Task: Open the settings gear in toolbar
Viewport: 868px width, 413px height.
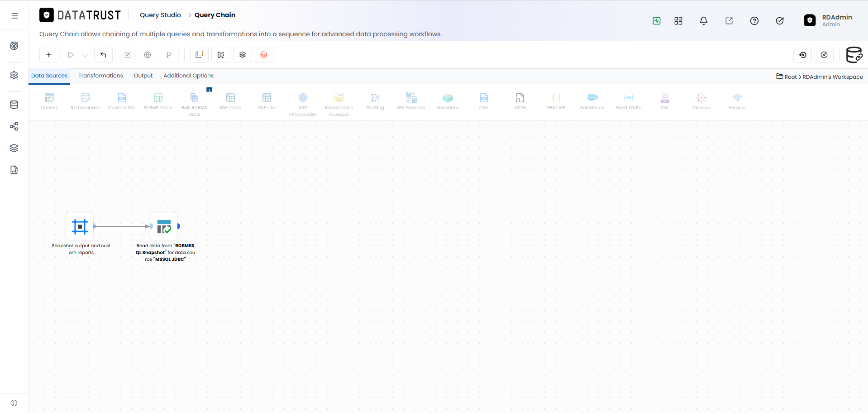Action: (243, 55)
